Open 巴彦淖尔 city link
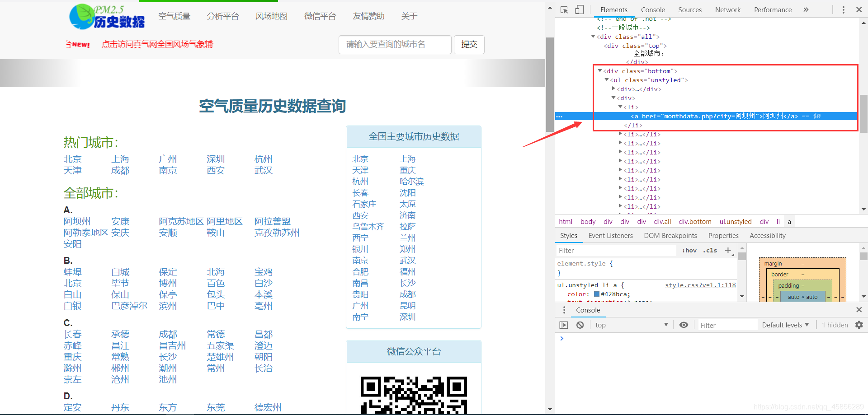Screen dimensions: 868x415 (x=129, y=306)
